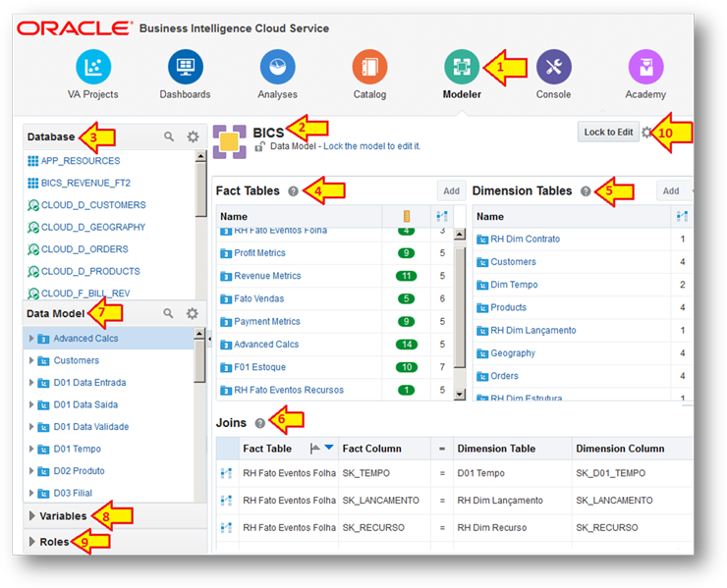727x588 pixels.
Task: Expand the Customers tree node
Action: pyautogui.click(x=31, y=360)
